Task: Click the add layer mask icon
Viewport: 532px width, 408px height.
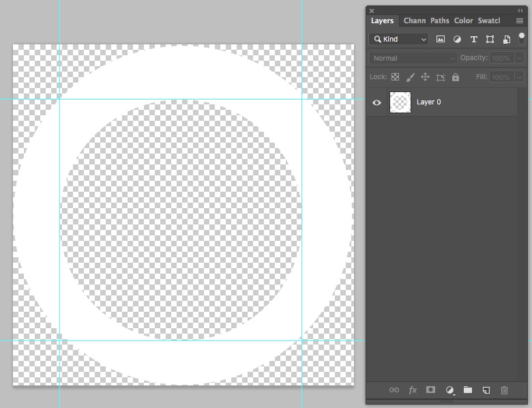Action: click(431, 390)
